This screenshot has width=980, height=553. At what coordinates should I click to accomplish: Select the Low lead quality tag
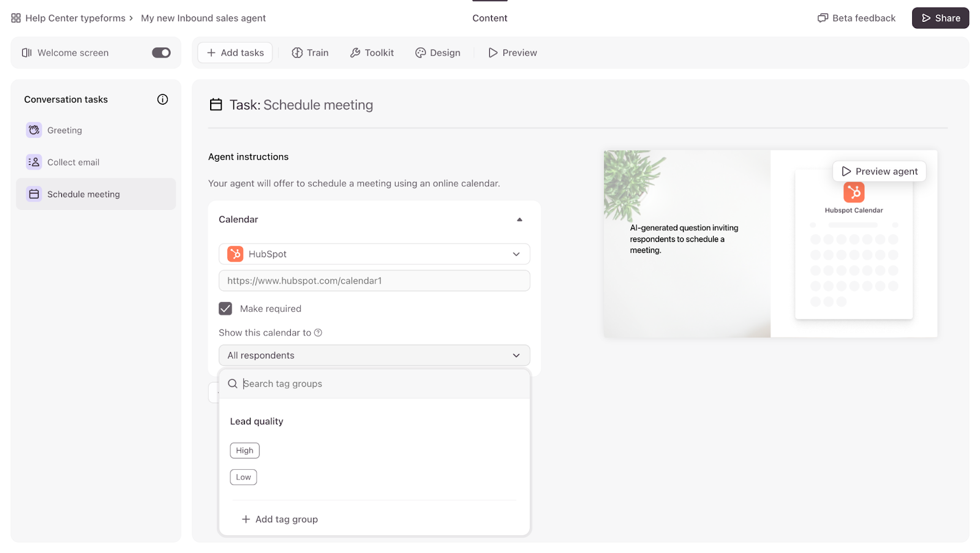click(243, 477)
